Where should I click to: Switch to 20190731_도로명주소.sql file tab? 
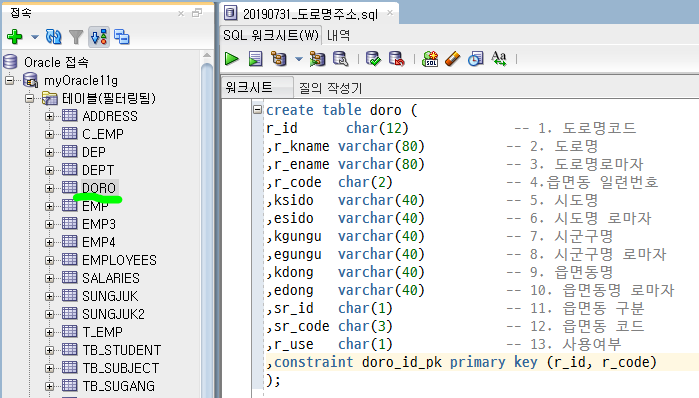310,14
